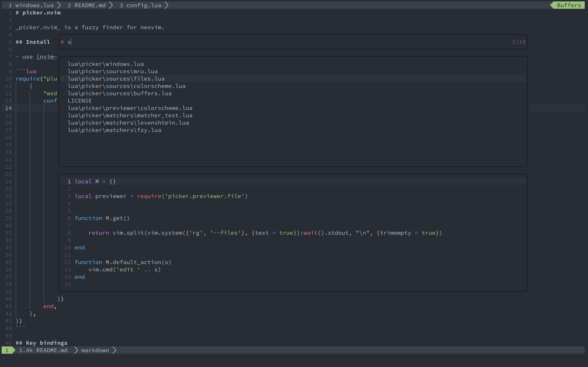This screenshot has height=367, width=588.
Task: Click the markdown filetype in statusline
Action: click(x=95, y=350)
